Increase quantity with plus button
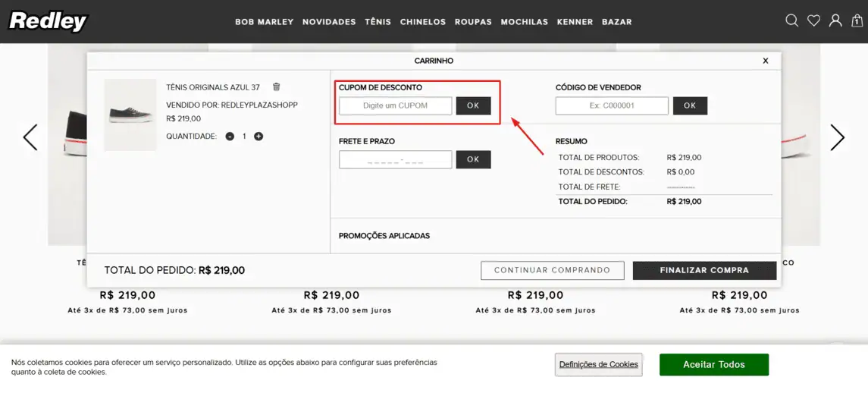 coord(258,137)
